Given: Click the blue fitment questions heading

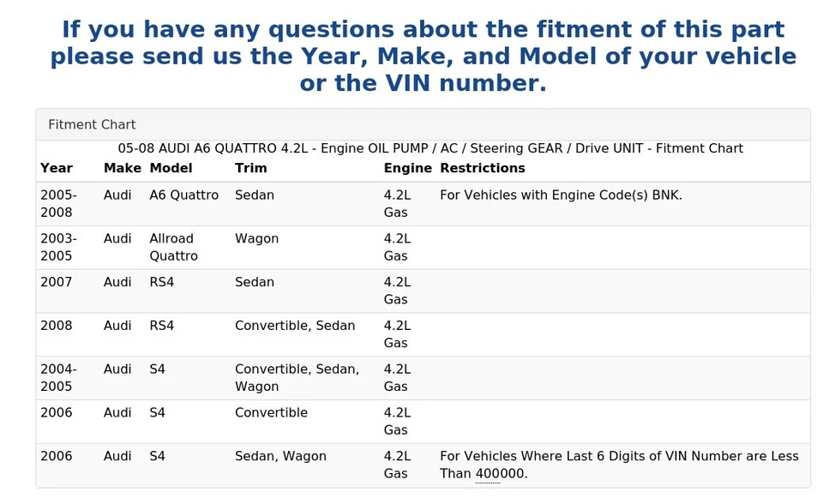Looking at the screenshot, I should [x=423, y=57].
